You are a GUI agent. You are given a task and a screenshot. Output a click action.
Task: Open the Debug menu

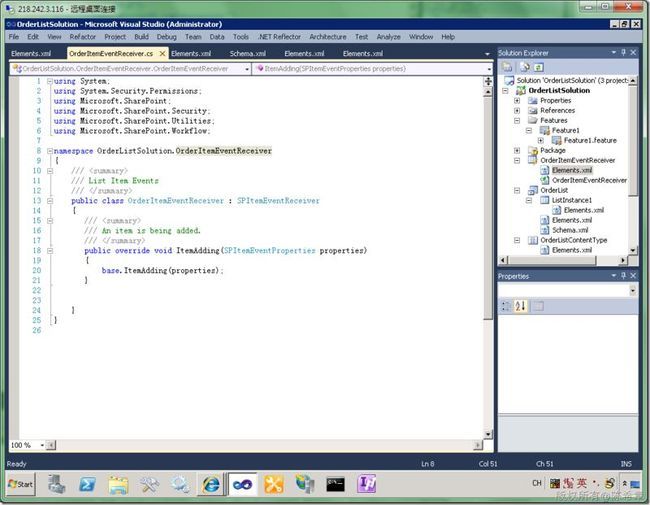click(167, 36)
